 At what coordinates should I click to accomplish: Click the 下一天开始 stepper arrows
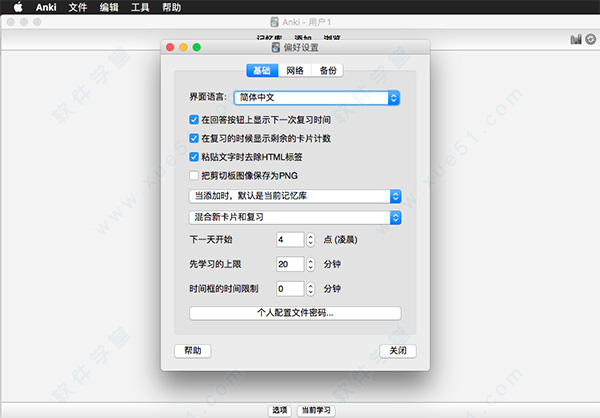310,240
